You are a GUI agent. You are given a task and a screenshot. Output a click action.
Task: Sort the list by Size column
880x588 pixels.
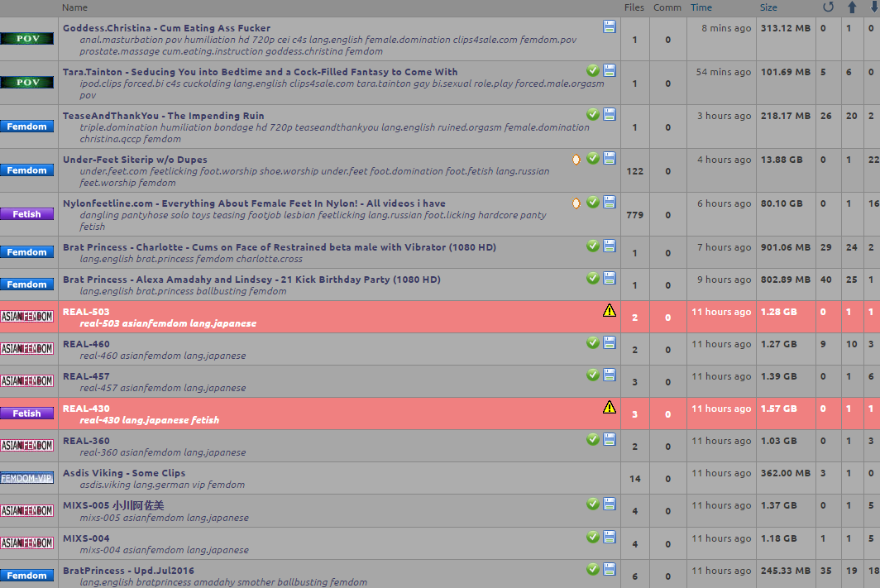[x=768, y=7]
